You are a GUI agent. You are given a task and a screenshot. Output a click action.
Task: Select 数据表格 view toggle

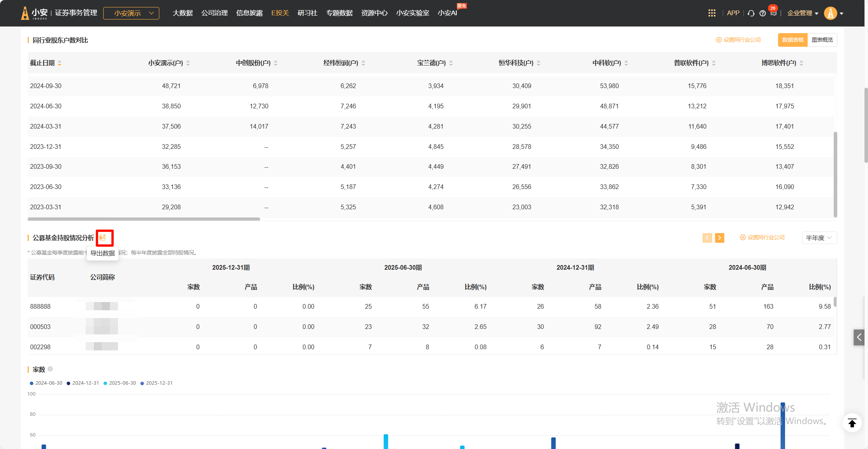793,40
